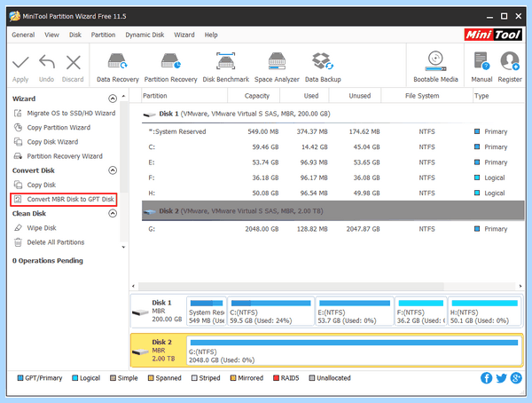
Task: Select System Reserved block in disk map
Action: [207, 312]
